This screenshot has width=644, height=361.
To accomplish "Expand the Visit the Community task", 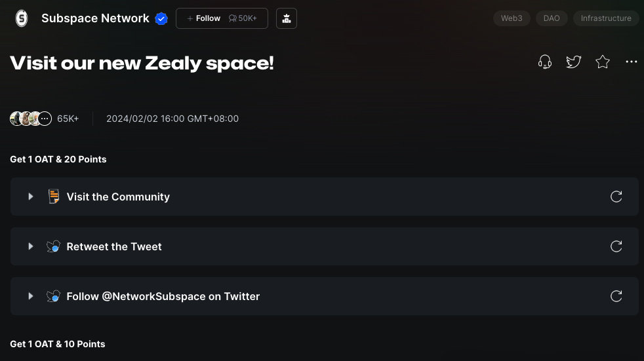I will click(x=31, y=197).
